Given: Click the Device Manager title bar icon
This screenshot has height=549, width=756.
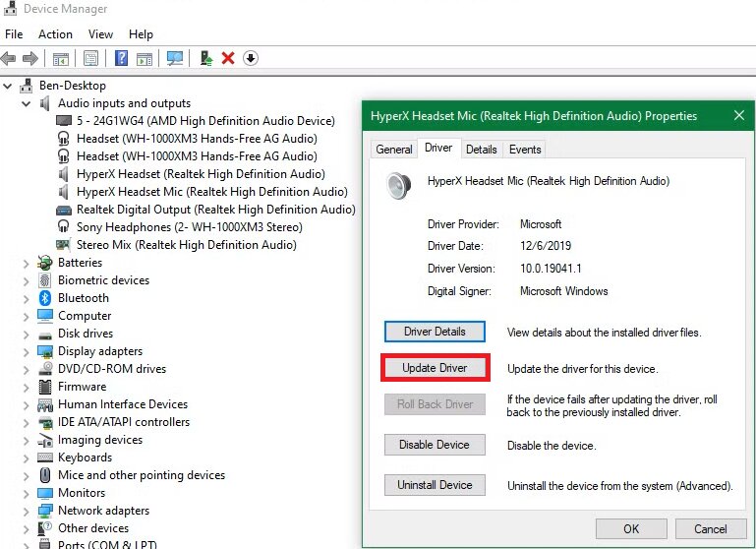Looking at the screenshot, I should click(10, 8).
